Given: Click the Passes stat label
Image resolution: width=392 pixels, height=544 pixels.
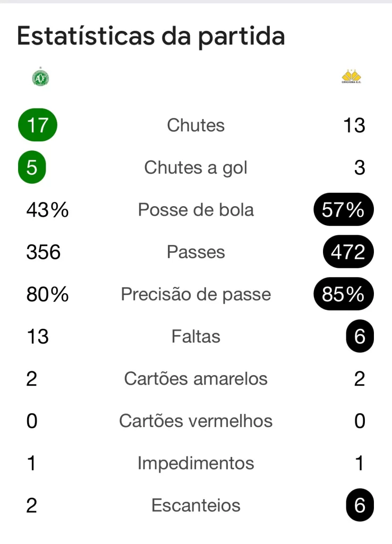Looking at the screenshot, I should coord(195,252).
